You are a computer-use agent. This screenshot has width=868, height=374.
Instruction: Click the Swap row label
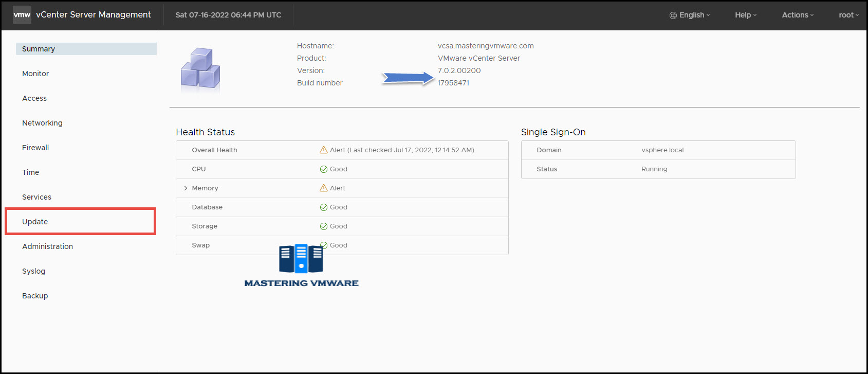pyautogui.click(x=201, y=245)
